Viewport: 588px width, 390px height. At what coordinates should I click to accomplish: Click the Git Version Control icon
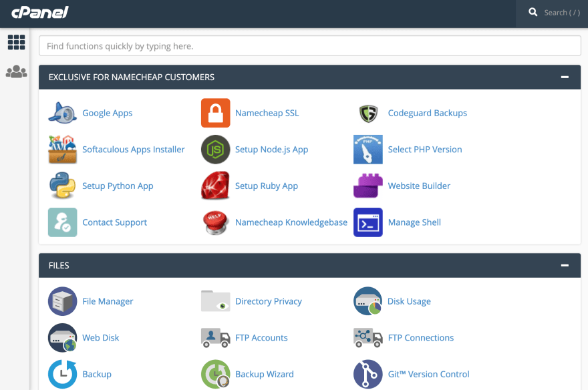(x=368, y=374)
